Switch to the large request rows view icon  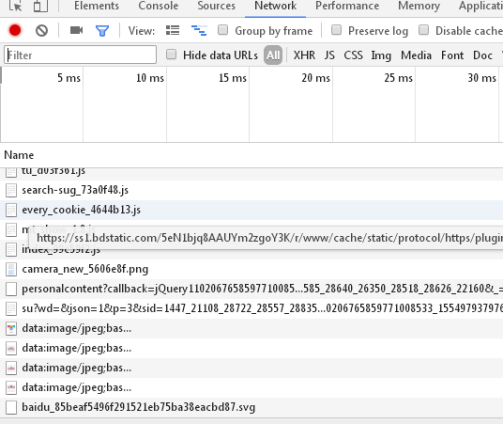tap(173, 30)
